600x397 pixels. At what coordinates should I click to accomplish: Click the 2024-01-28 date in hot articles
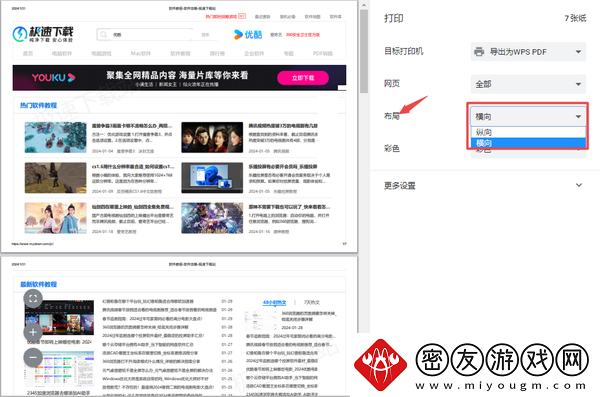[292, 328]
